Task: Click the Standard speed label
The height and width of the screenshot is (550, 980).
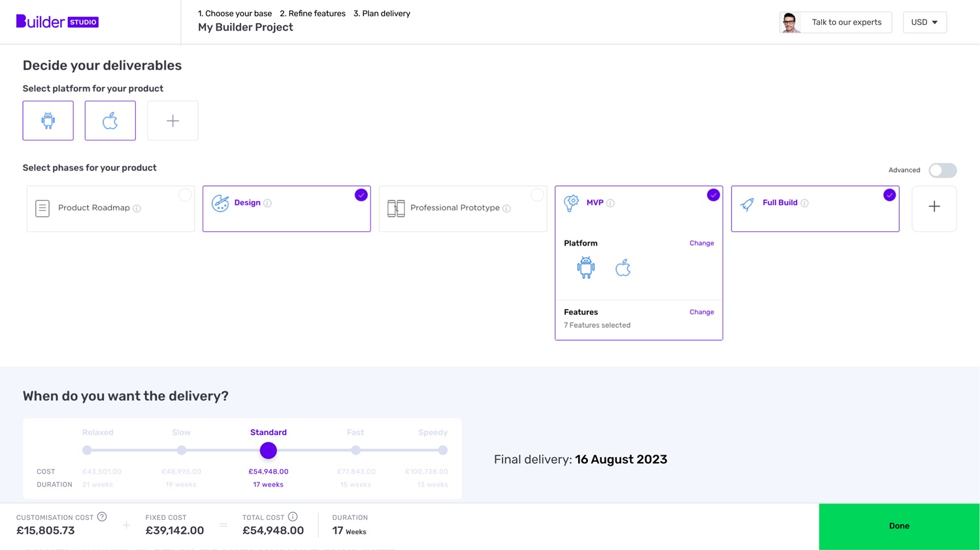Action: [269, 432]
